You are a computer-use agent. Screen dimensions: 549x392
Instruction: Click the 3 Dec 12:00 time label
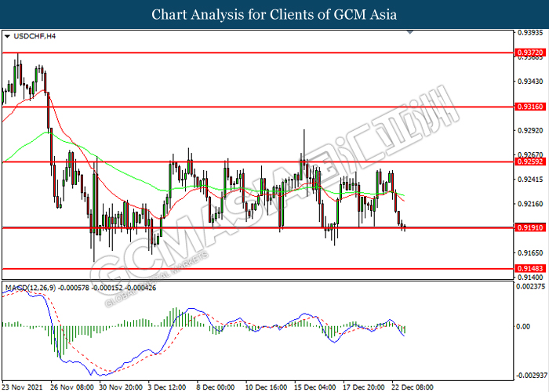click(167, 387)
